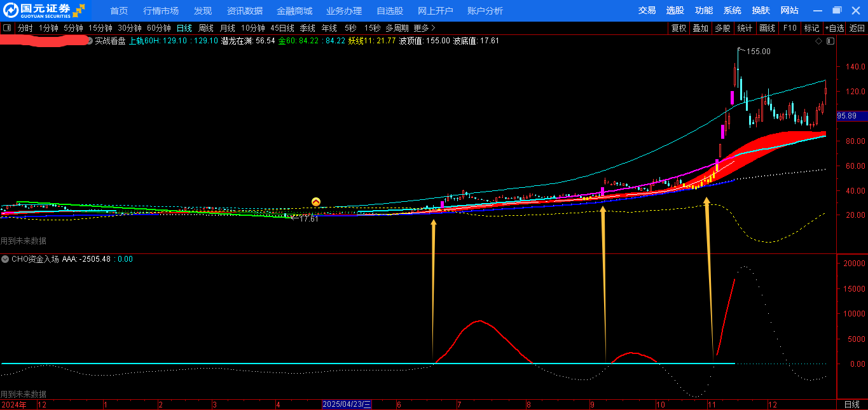Toggle 叠加 overlay comparison
This screenshot has width=868, height=410.
tap(700, 28)
